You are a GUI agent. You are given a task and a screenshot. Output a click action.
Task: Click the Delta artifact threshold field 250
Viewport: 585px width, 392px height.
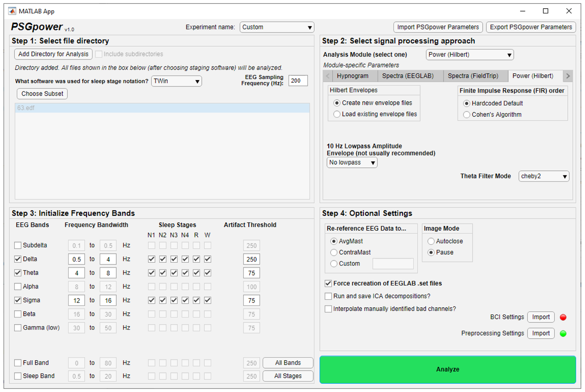pyautogui.click(x=251, y=259)
